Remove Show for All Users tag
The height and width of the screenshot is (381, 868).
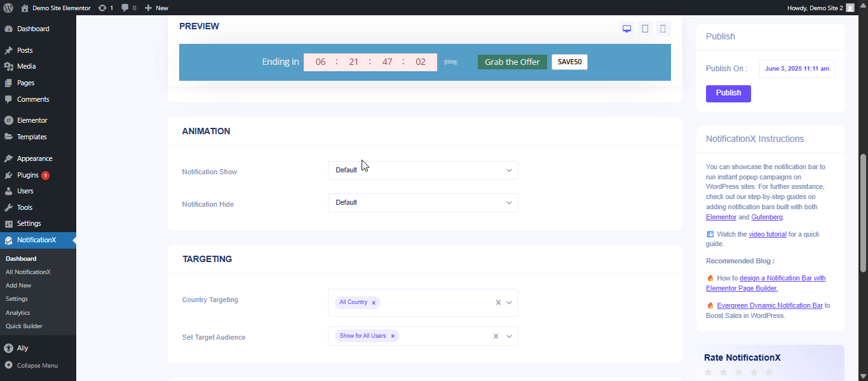click(393, 336)
